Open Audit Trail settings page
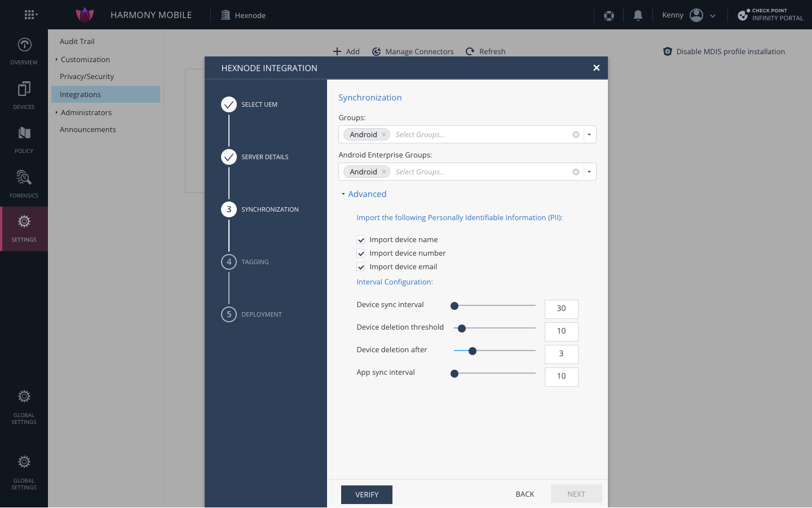Image resolution: width=812 pixels, height=508 pixels. click(x=77, y=41)
